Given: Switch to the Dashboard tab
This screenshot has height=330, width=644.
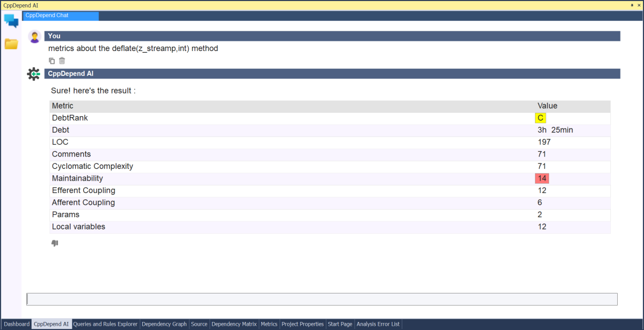Looking at the screenshot, I should [16, 324].
